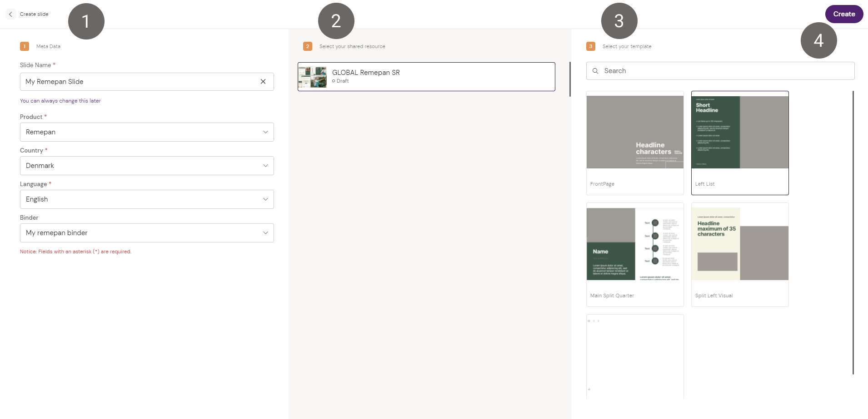Screen dimensions: 868x419
Task: Choose the Split Left Visual template
Action: pyautogui.click(x=740, y=255)
